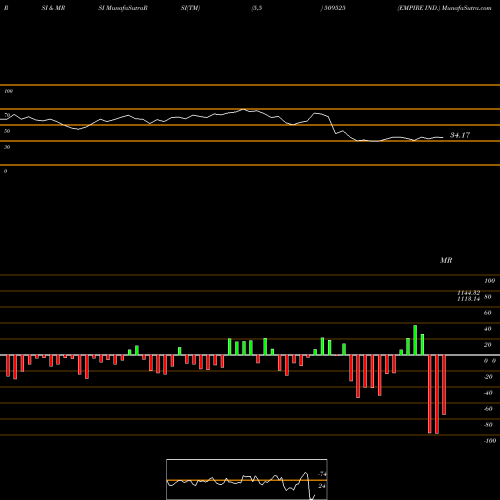Click the 1113.14 value label

[x=468, y=299]
